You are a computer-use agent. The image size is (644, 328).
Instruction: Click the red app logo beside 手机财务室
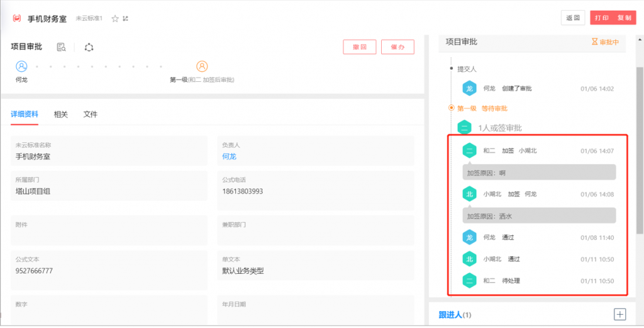point(17,19)
